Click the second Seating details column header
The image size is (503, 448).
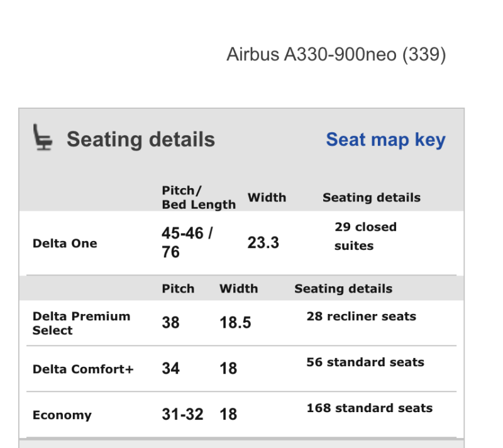343,289
